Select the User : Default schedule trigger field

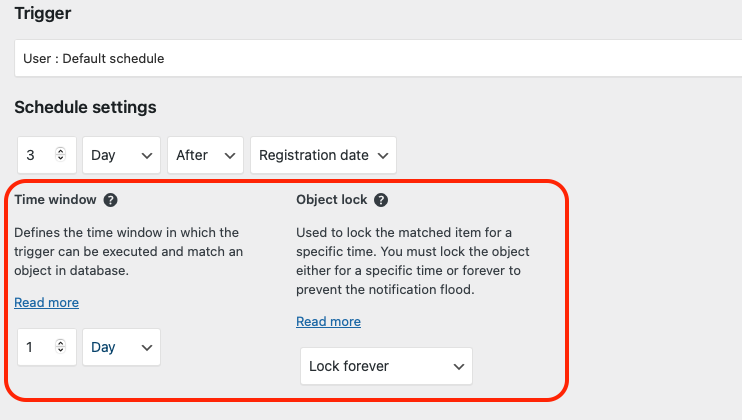(378, 58)
